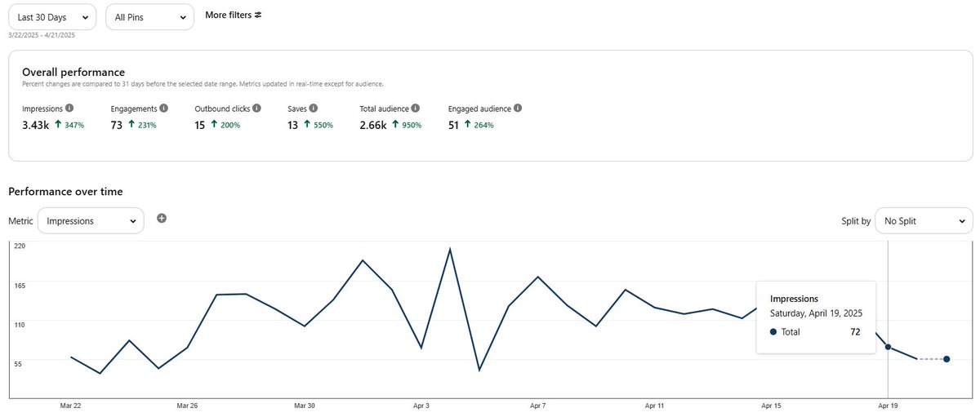Click the 200% outbound clicks change indicator

point(225,125)
